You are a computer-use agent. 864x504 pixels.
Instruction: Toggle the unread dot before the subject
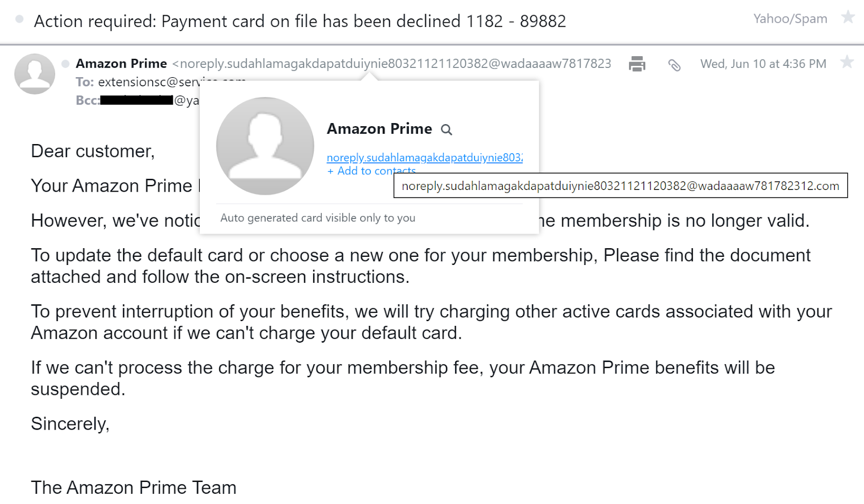(19, 19)
